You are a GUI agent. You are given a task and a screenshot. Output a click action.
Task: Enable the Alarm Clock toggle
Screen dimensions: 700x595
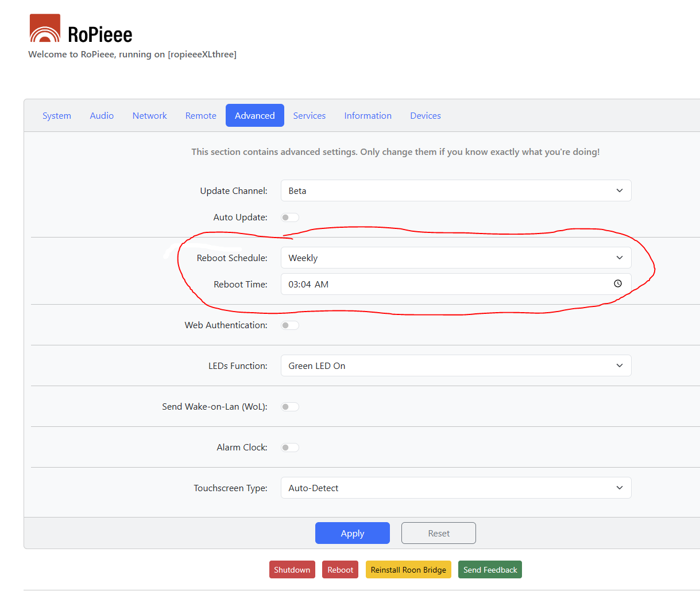point(290,448)
